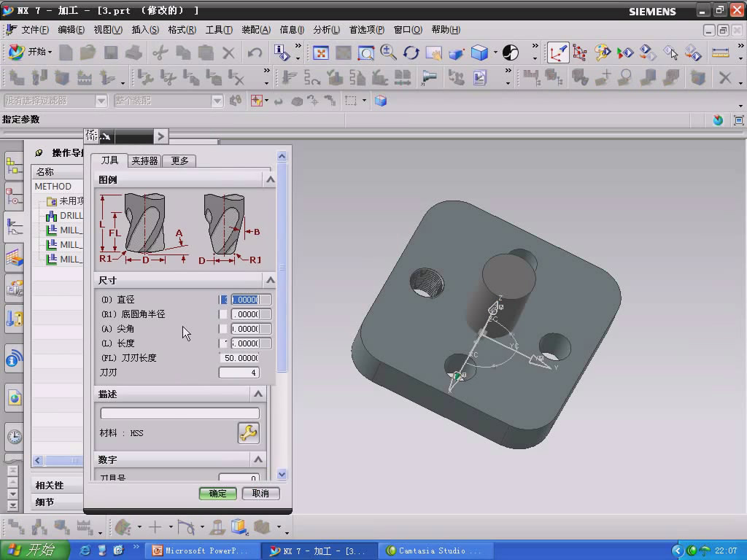Screen dimensions: 747x560
Task: Click the black-and-white background icon
Action: pos(510,52)
